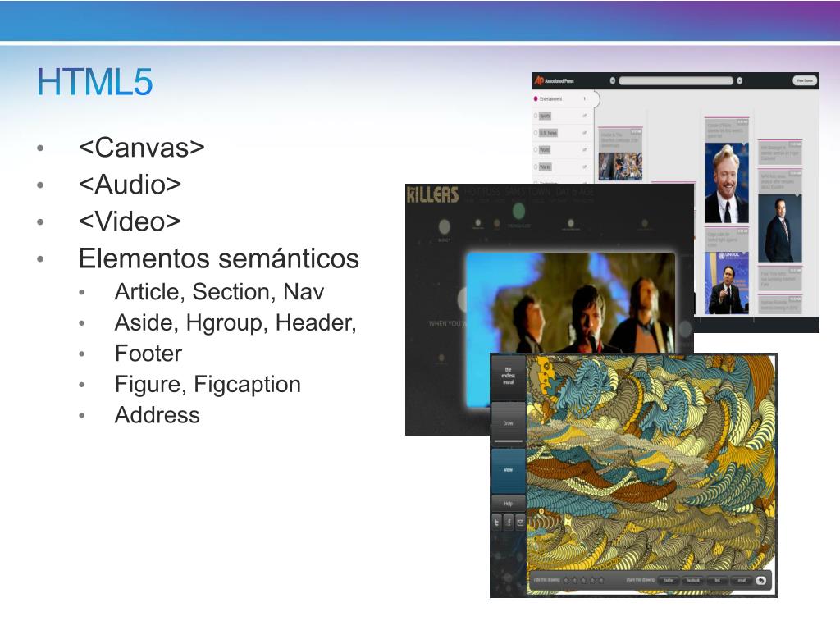This screenshot has width=840, height=630.
Task: Select the U.S. News category radio button
Action: click(x=535, y=132)
